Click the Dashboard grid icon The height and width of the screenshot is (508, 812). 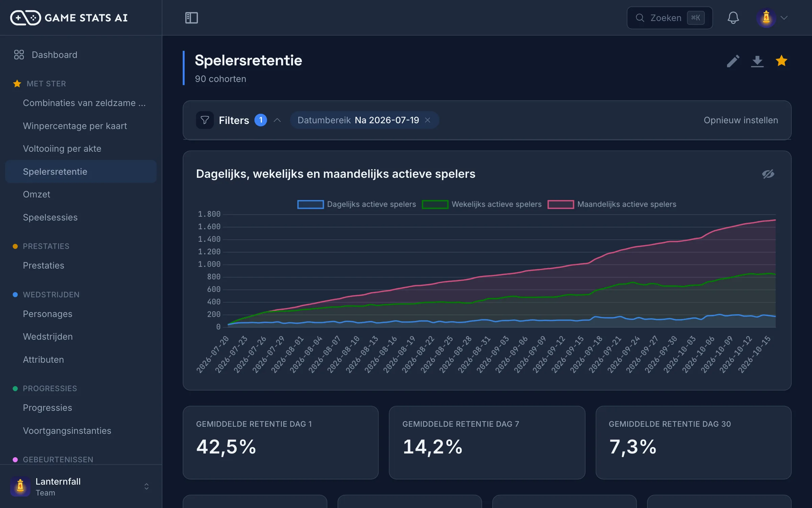(19, 55)
